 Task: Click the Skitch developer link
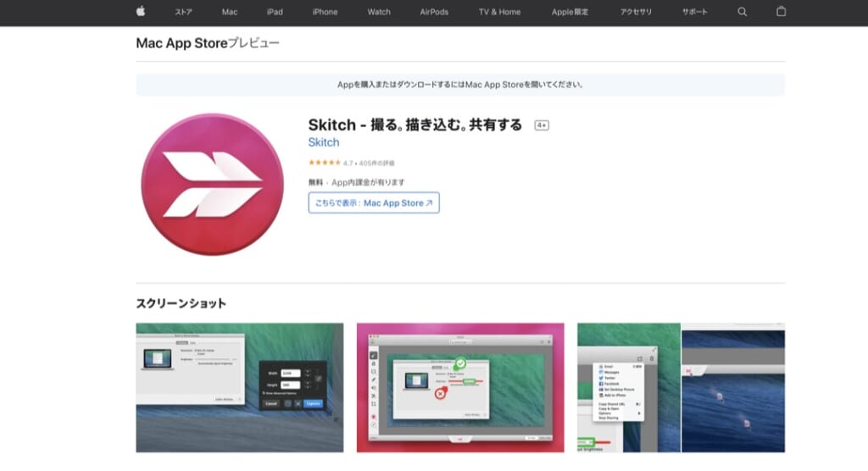(x=323, y=142)
